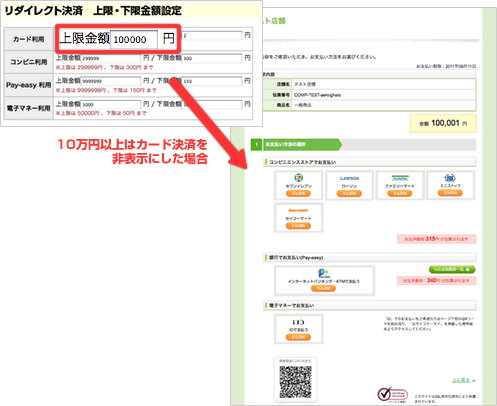The width and height of the screenshot is (497, 406).
Task: Click the electronic money upper limit field
Action: coord(111,104)
